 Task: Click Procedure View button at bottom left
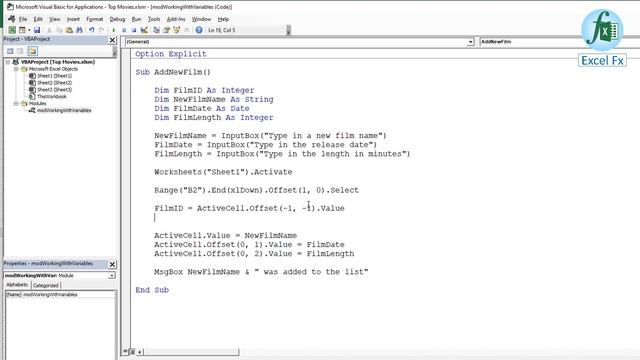pyautogui.click(x=126, y=351)
